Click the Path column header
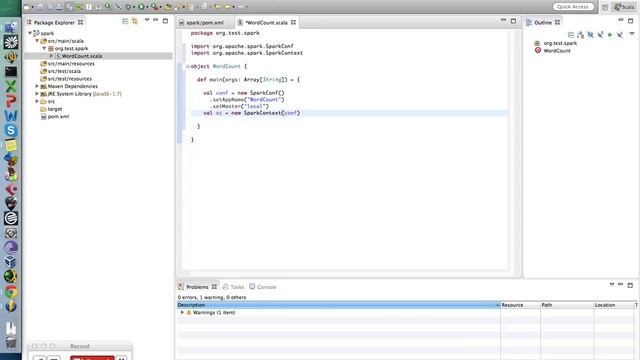This screenshot has height=360, width=640. pyautogui.click(x=567, y=305)
